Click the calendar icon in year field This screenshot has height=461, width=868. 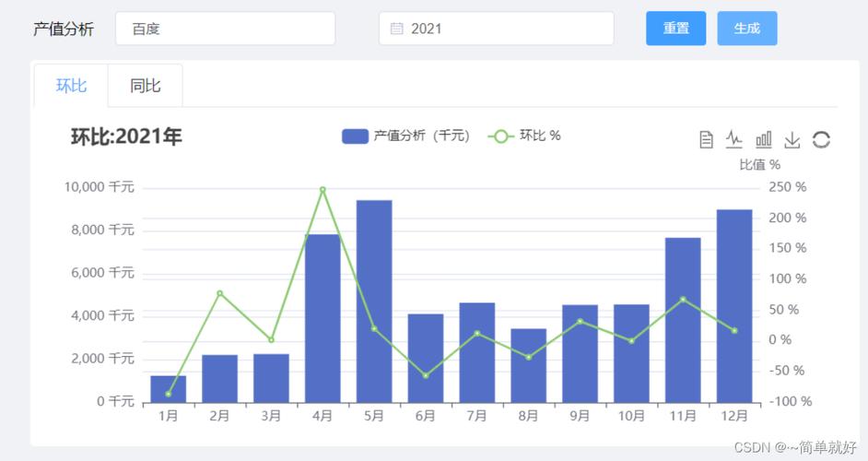[396, 29]
